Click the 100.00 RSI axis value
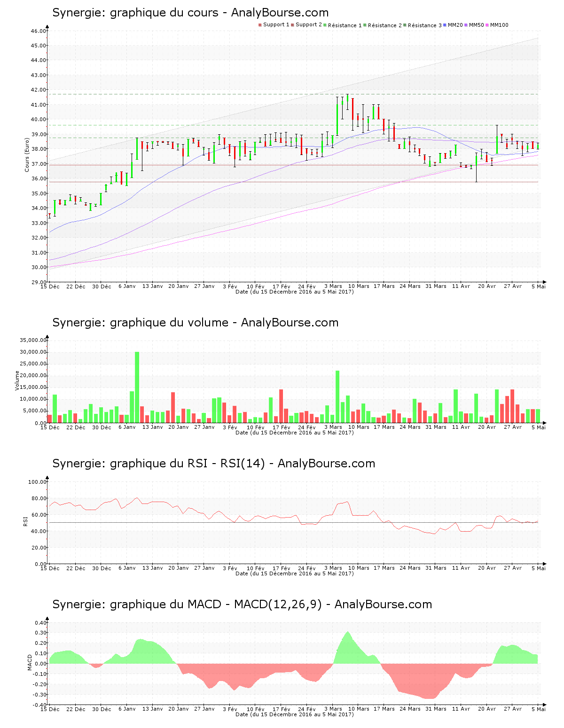564x728 pixels. point(37,482)
